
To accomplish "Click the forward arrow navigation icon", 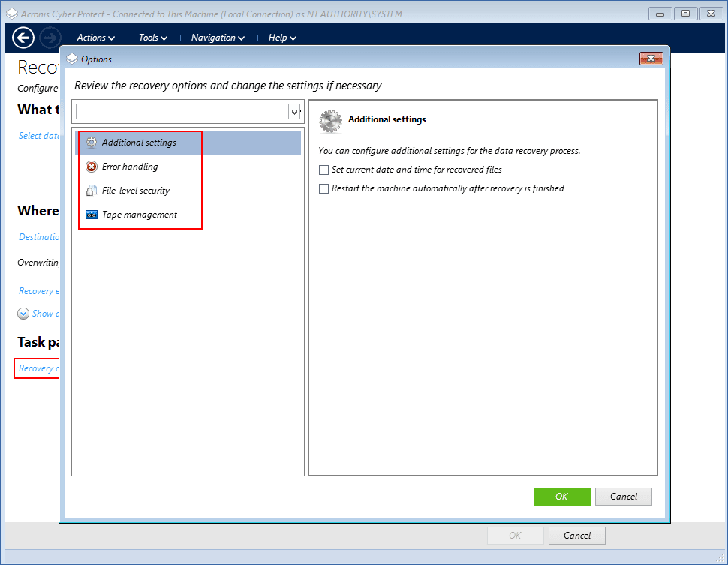I will pos(50,38).
